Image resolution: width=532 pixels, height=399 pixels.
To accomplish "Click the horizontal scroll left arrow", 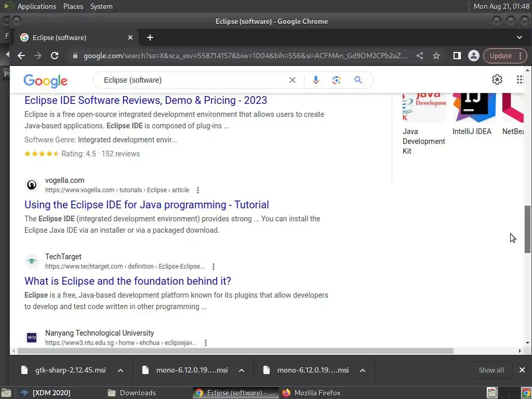I will click(x=14, y=351).
